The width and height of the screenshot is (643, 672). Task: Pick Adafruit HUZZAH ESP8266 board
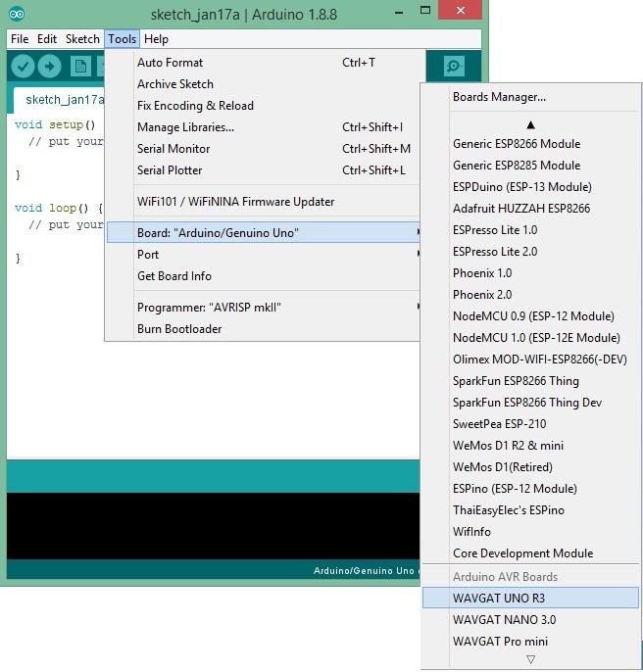click(530, 209)
